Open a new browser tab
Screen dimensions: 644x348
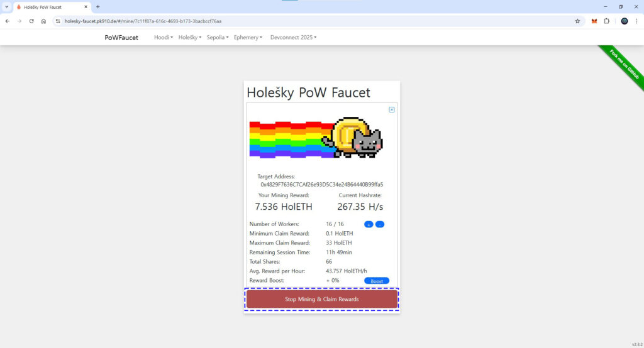pos(97,7)
